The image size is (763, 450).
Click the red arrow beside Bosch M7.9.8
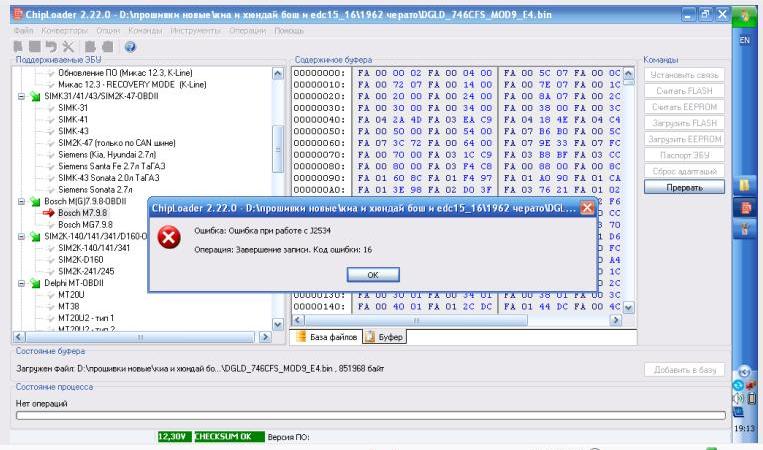[x=47, y=213]
